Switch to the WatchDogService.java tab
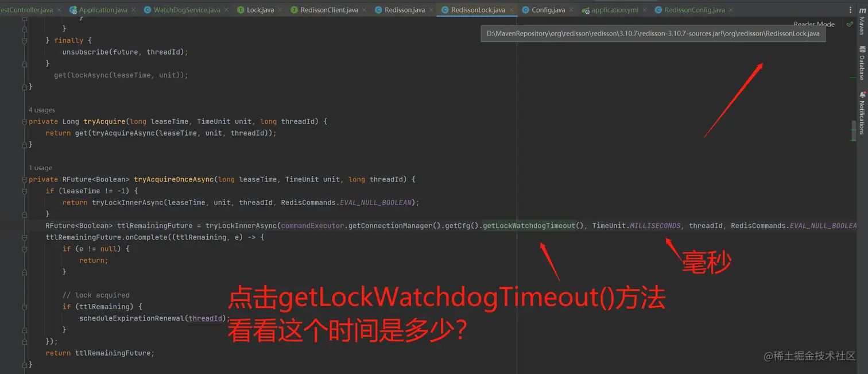Image resolution: width=868 pixels, height=374 pixels. (187, 10)
